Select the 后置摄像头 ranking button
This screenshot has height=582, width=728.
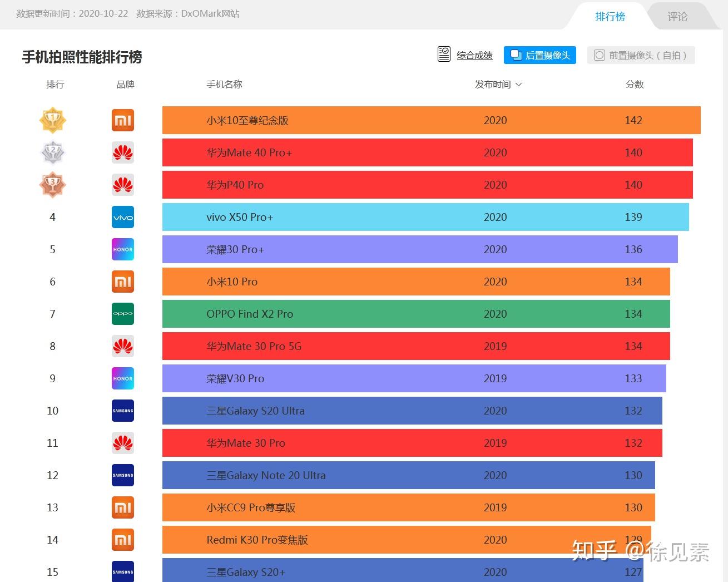click(540, 55)
